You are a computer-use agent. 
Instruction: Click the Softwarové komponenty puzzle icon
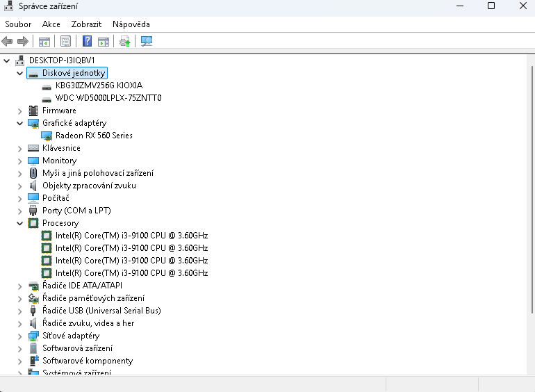point(34,361)
